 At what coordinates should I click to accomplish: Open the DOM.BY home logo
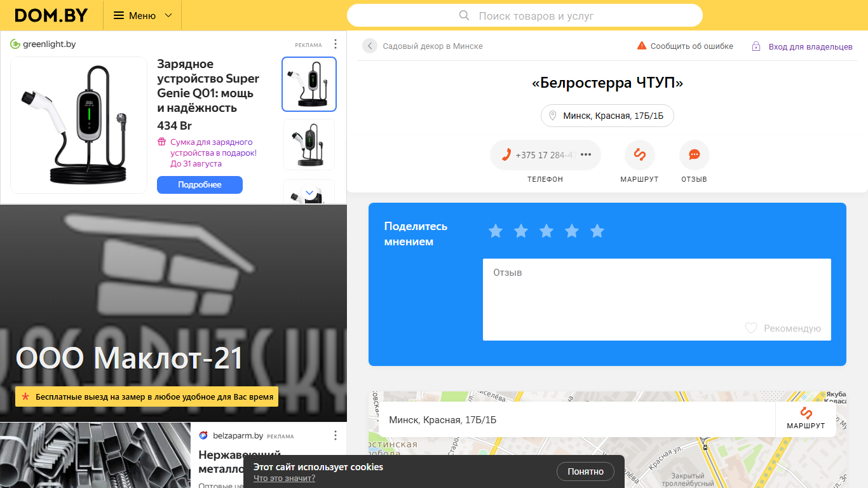coord(51,15)
